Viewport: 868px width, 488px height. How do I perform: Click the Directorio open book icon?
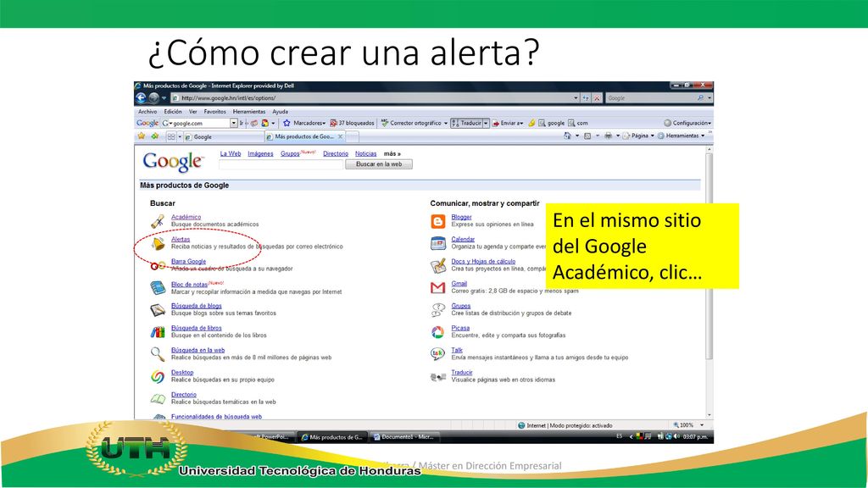[x=158, y=398]
